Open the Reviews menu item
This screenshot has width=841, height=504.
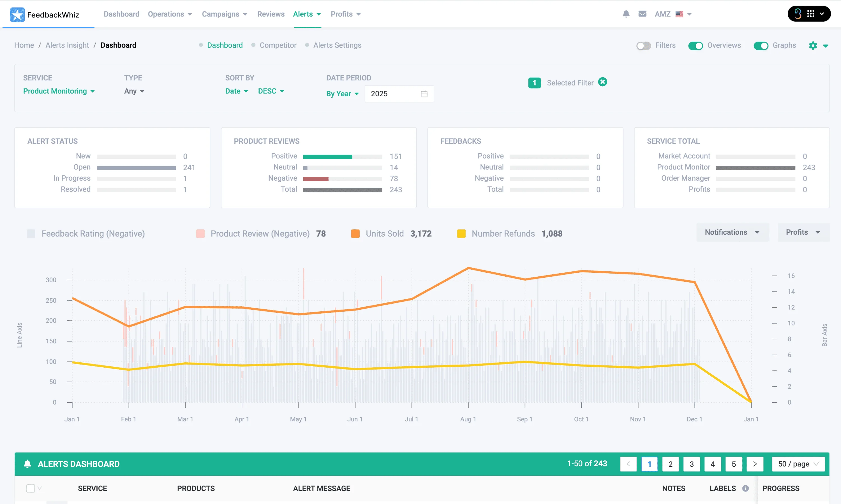coord(271,14)
